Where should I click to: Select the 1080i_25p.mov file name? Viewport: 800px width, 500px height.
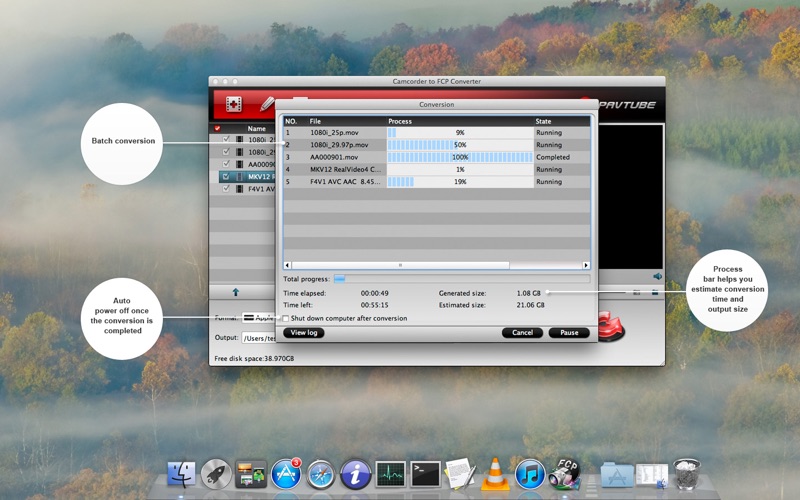click(334, 133)
